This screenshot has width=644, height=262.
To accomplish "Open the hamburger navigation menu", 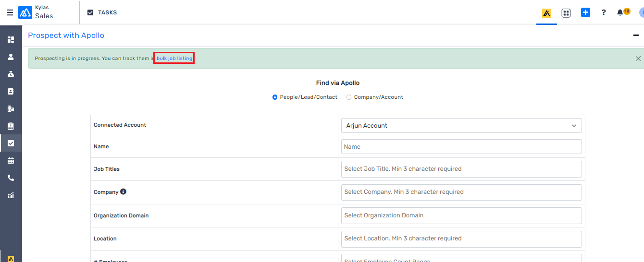I will (10, 12).
